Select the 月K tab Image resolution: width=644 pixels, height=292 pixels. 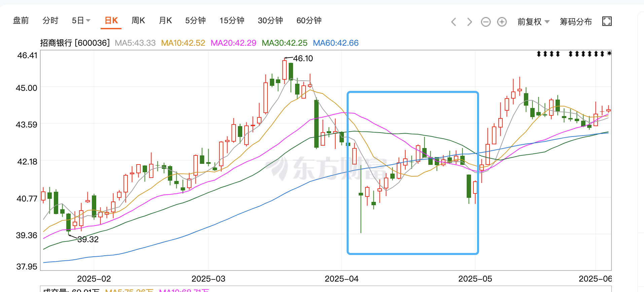[x=165, y=21]
